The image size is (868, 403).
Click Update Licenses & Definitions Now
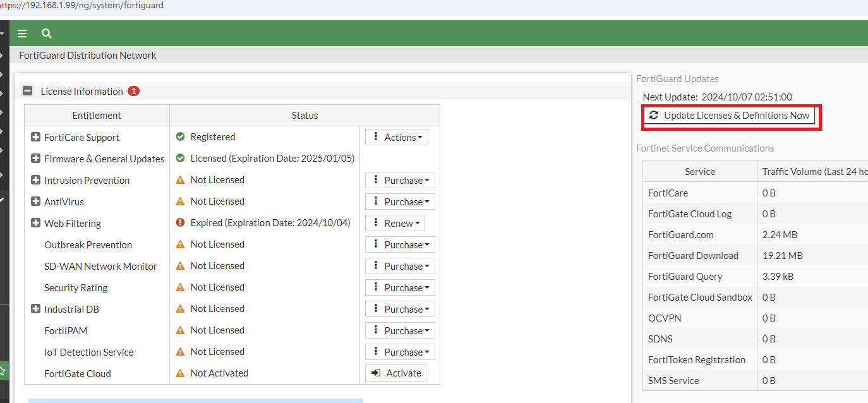[729, 116]
